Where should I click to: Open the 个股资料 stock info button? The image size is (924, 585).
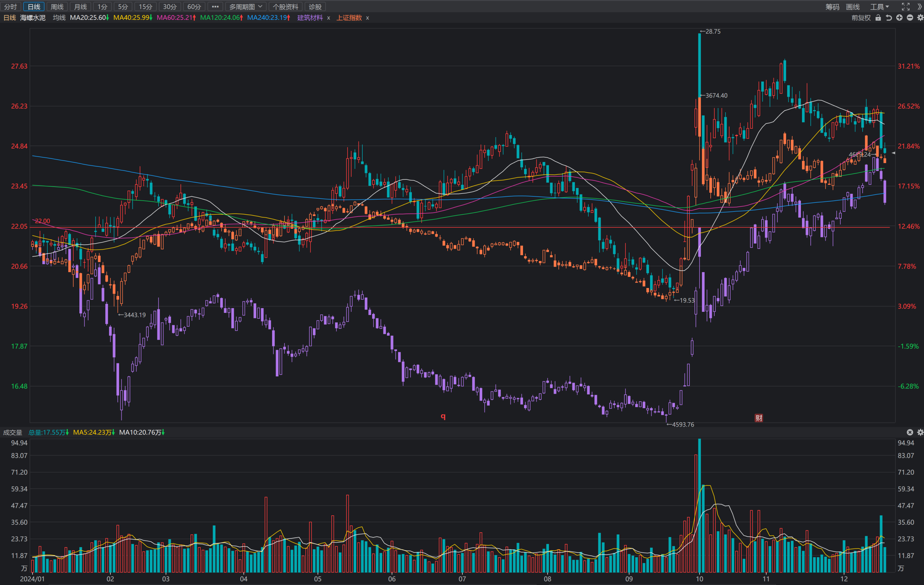[286, 6]
